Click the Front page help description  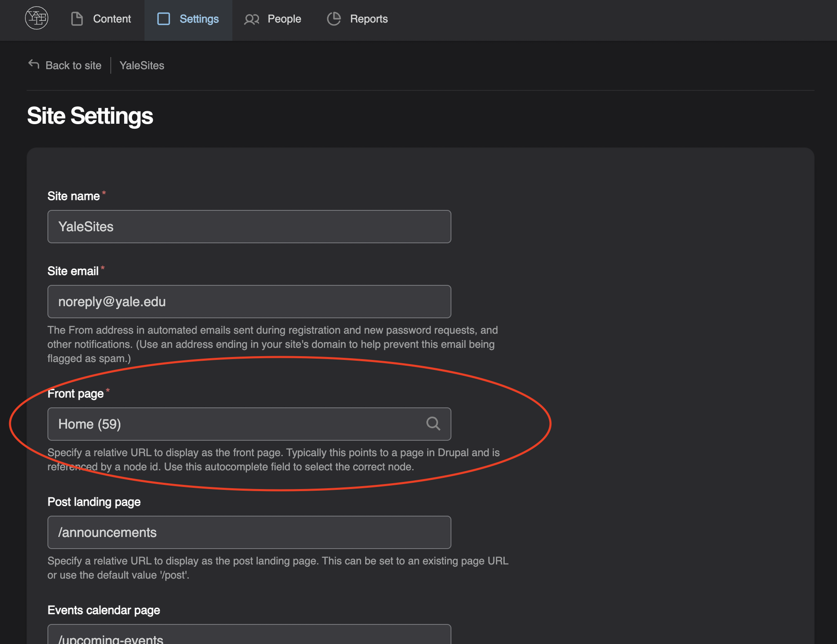coord(274,459)
